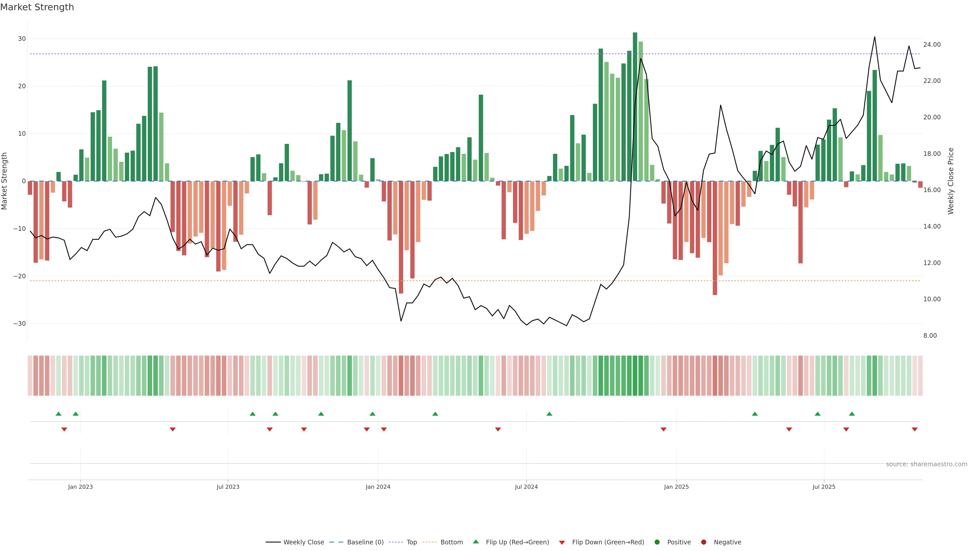Click the Bottom legend line icon
The height and width of the screenshot is (551, 980).
[x=430, y=542]
